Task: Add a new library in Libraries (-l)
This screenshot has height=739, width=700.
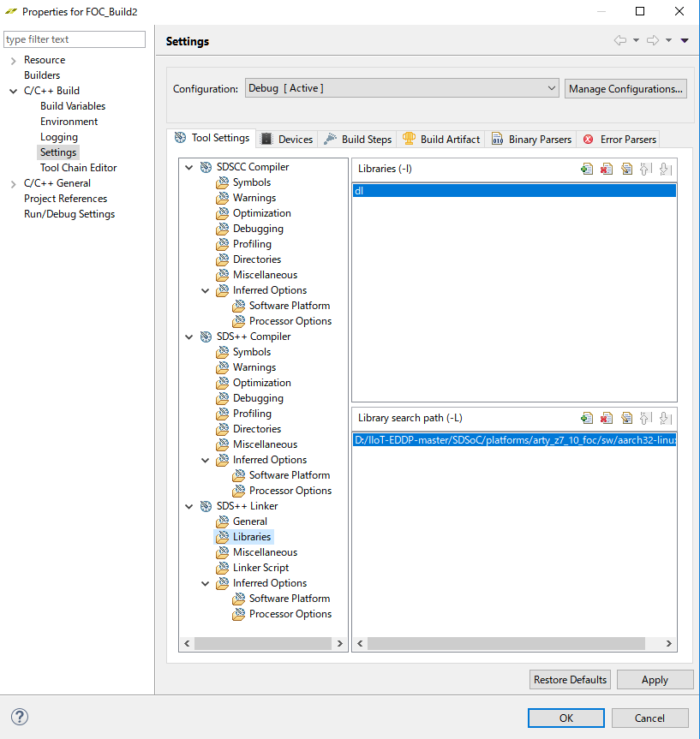Action: click(587, 169)
